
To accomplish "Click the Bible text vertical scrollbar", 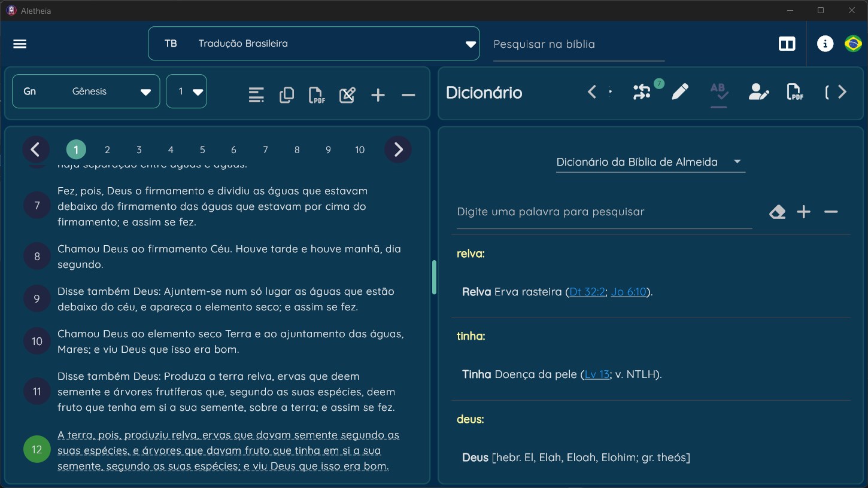I will (434, 277).
